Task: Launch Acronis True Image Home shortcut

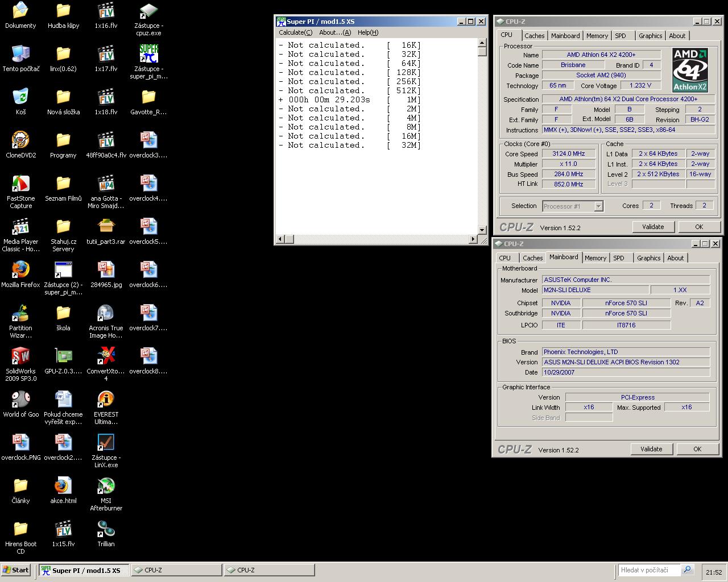Action: pyautogui.click(x=106, y=322)
